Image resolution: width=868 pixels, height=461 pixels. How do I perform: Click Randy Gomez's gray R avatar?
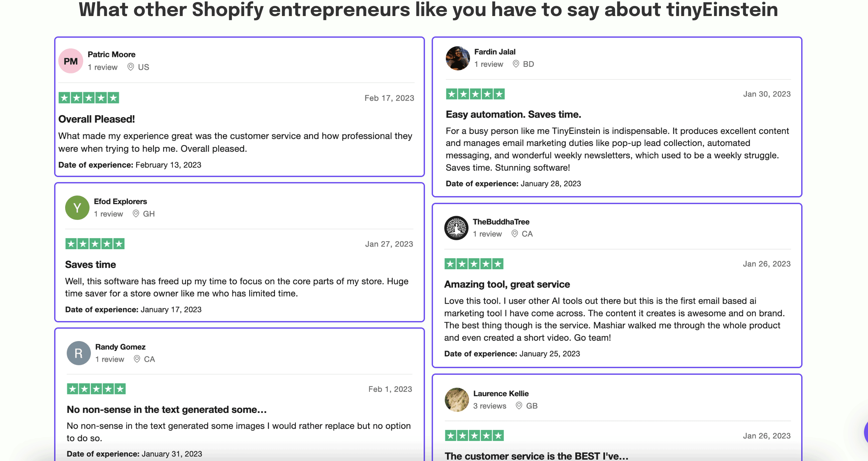point(79,353)
